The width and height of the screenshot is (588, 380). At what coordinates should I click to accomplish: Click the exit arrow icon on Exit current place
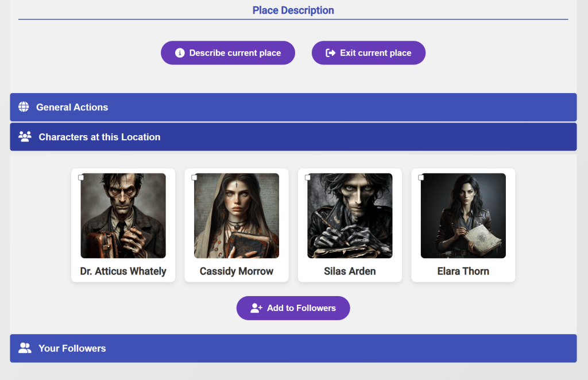(x=330, y=53)
